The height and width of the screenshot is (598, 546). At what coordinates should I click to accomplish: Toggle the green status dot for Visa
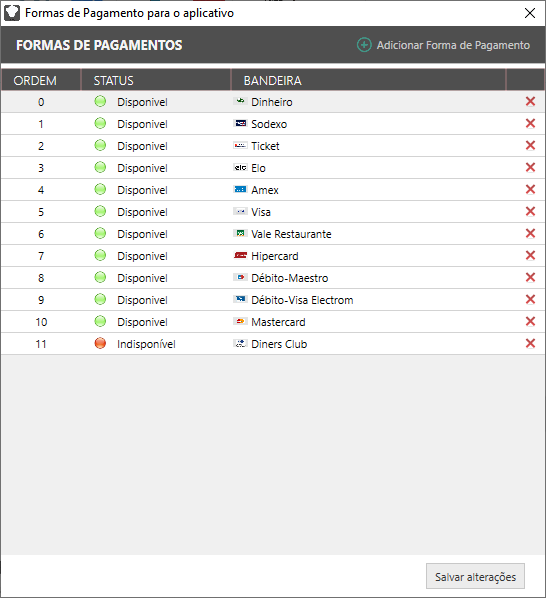100,211
